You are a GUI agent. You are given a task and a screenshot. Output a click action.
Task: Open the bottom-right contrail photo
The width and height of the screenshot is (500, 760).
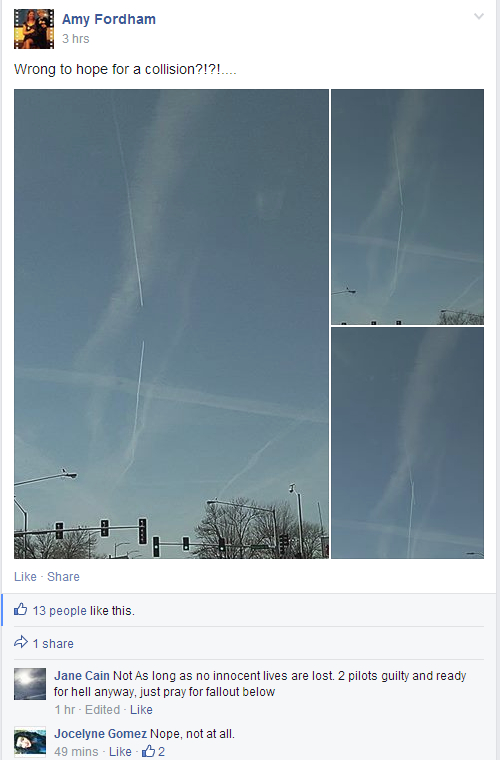pyautogui.click(x=407, y=443)
